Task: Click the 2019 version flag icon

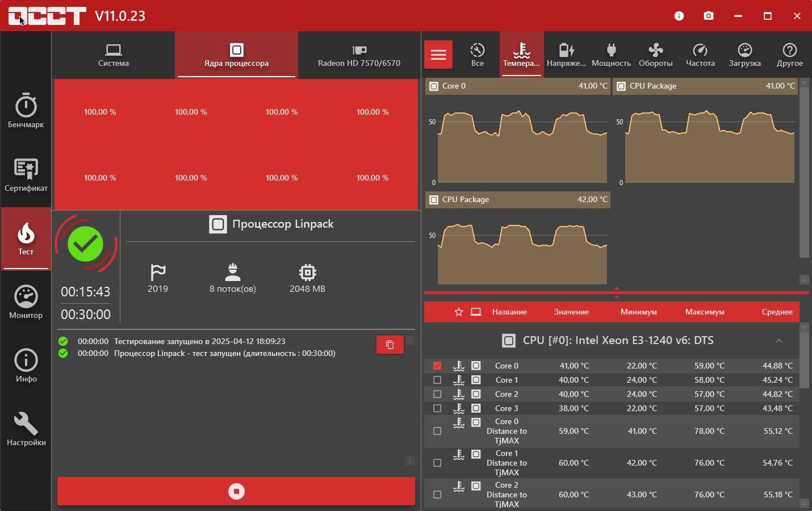Action: click(x=158, y=273)
